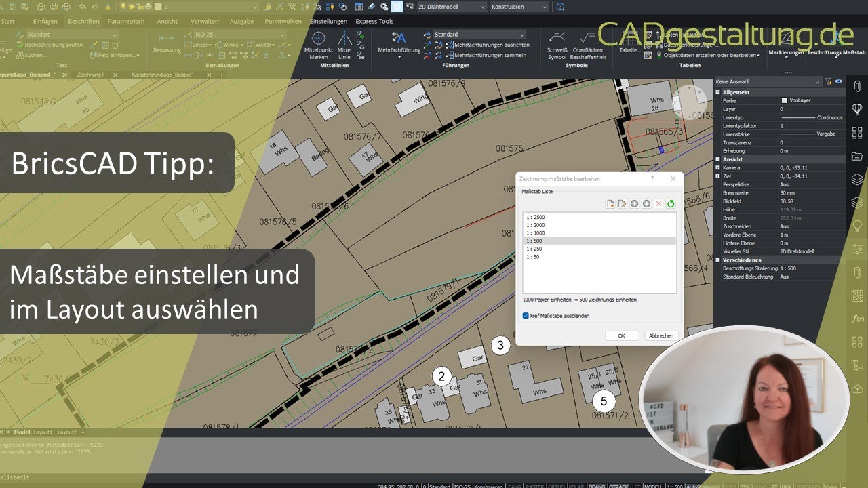Open the f(x) parameters panel icon

click(857, 318)
